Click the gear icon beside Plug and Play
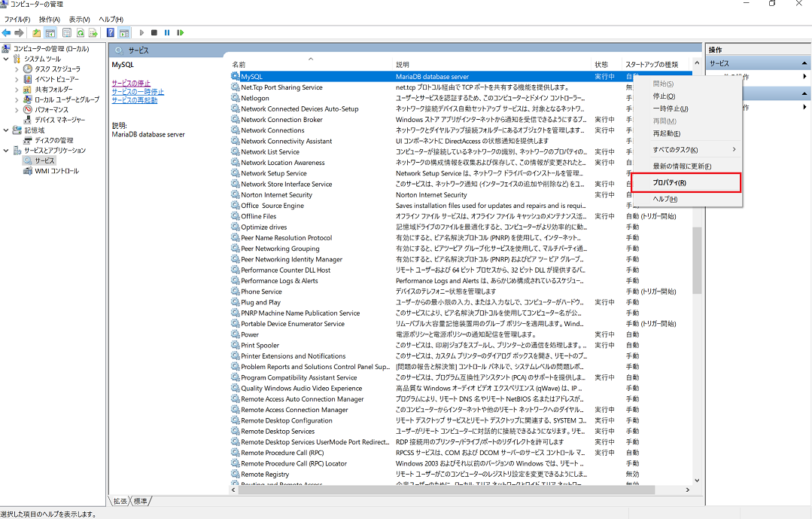 (236, 302)
